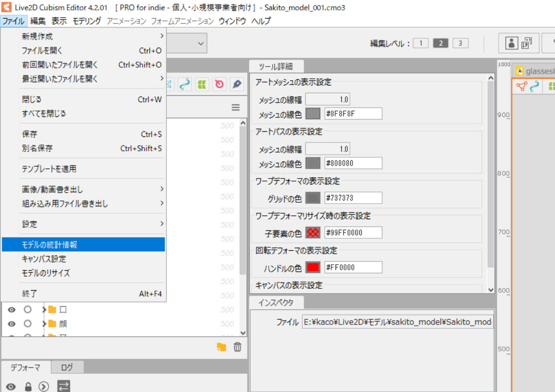The width and height of the screenshot is (555, 392).
Task: Click warp deformer grid color swatch #737373
Action: tap(313, 198)
